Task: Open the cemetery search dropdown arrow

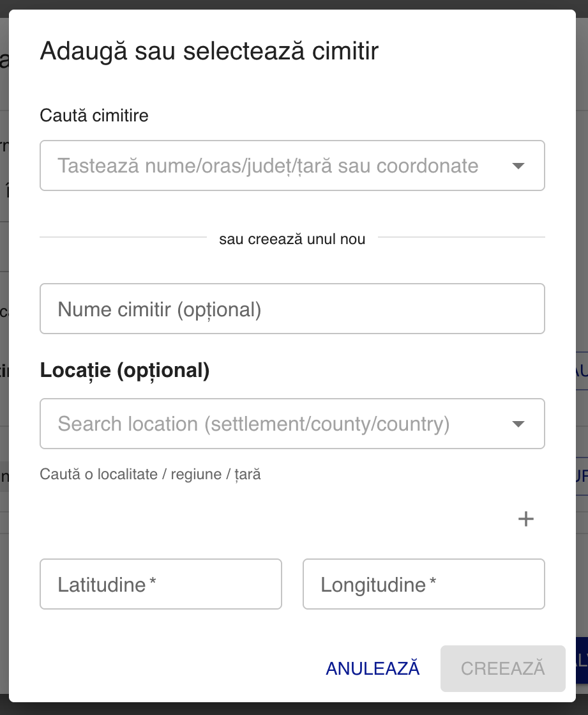Action: click(x=518, y=165)
